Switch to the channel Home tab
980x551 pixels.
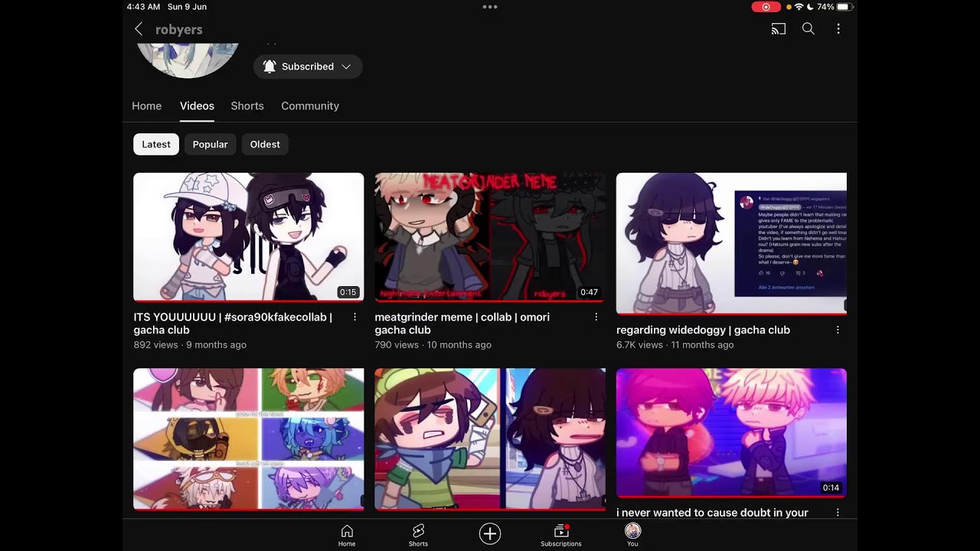point(146,106)
